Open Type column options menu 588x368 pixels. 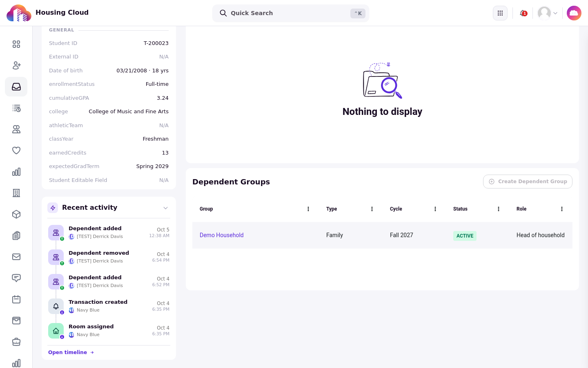(x=372, y=209)
